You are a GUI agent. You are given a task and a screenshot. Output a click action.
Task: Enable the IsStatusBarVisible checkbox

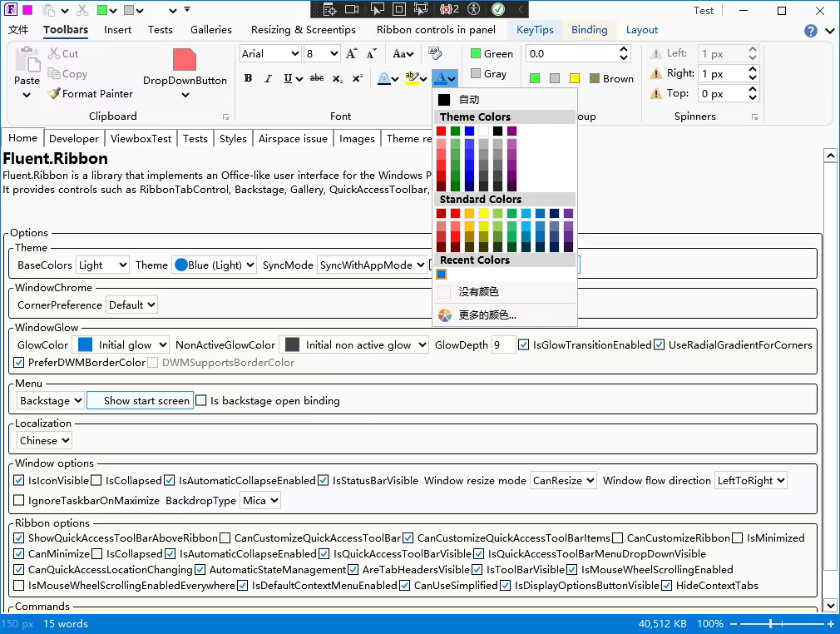[x=324, y=480]
